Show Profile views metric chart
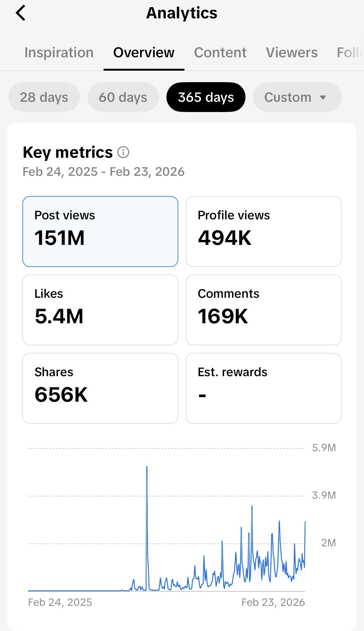Image resolution: width=364 pixels, height=631 pixels. coord(264,231)
